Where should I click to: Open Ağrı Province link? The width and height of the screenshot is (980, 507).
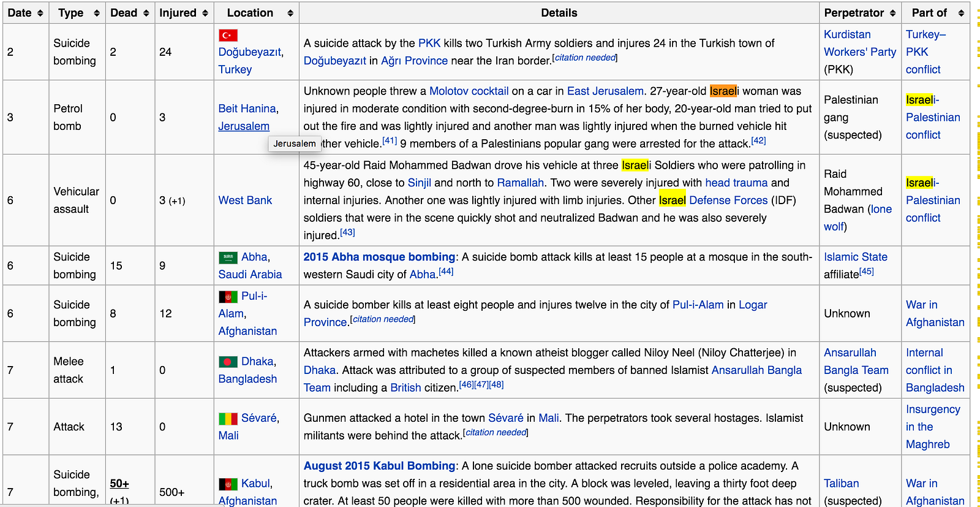[414, 61]
